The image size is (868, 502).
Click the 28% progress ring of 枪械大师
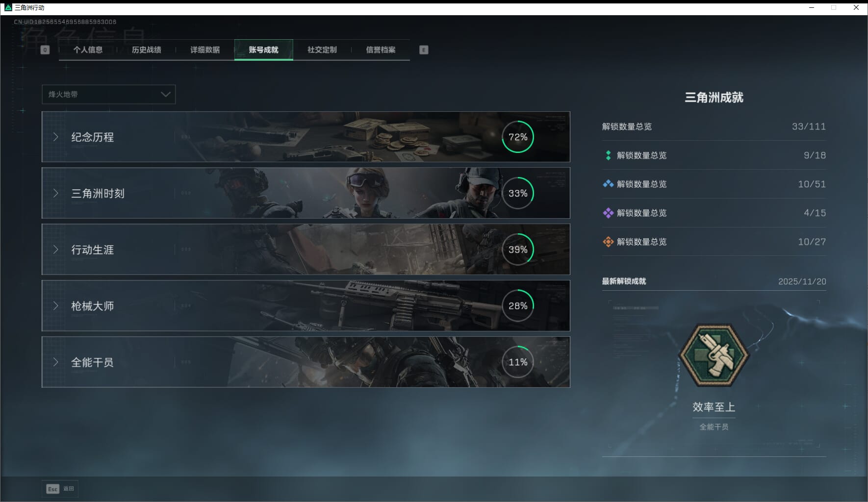(518, 306)
